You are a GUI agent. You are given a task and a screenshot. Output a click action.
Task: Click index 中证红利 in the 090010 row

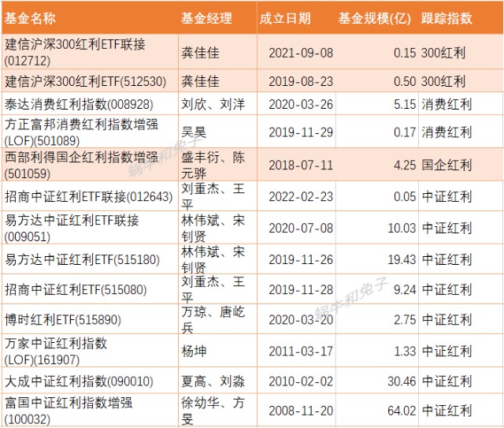[447, 381]
